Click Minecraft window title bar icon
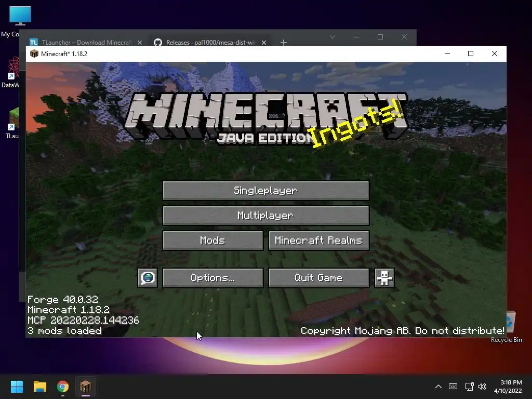 click(x=34, y=54)
